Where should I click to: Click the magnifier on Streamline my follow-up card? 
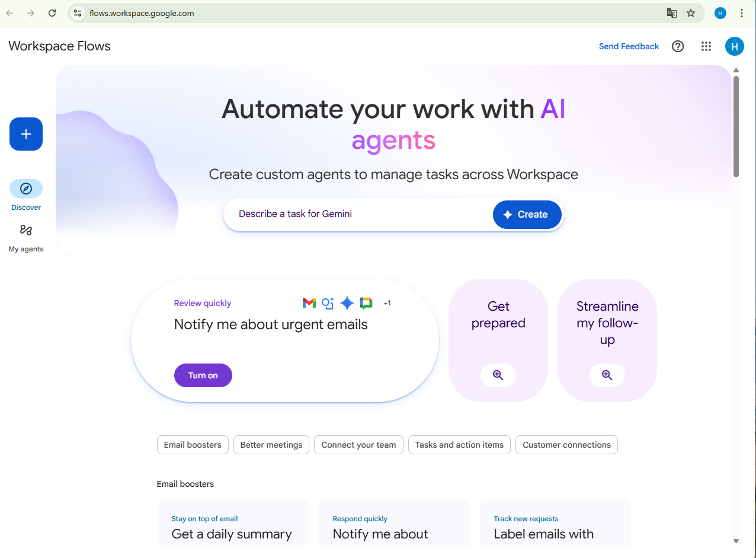(x=607, y=375)
